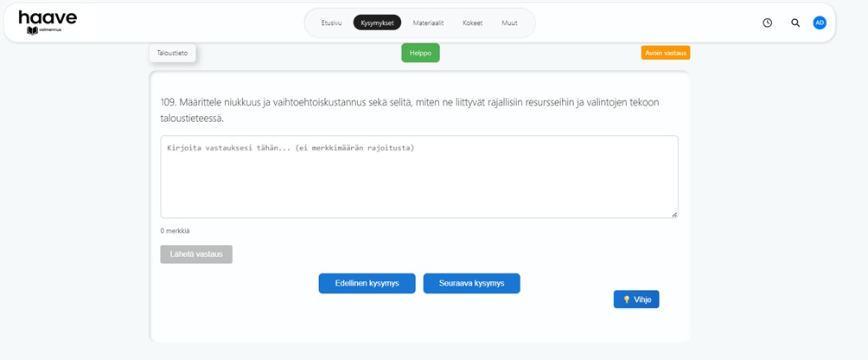Click the Lähetä vastaus button
This screenshot has width=868, height=360.
coord(196,254)
